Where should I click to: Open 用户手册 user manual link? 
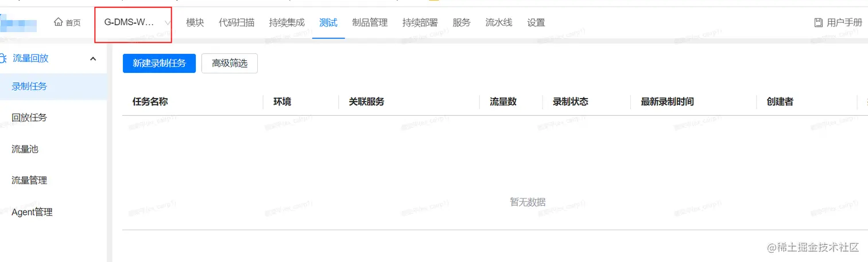(838, 23)
